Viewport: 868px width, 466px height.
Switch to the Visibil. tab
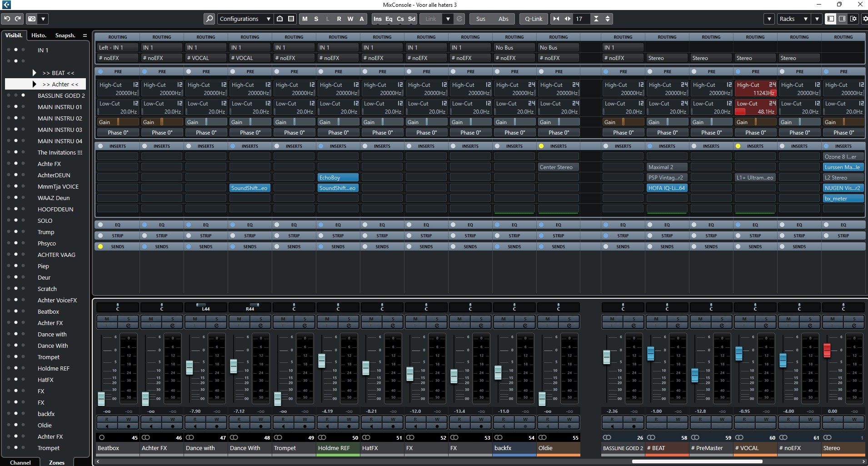(x=14, y=35)
